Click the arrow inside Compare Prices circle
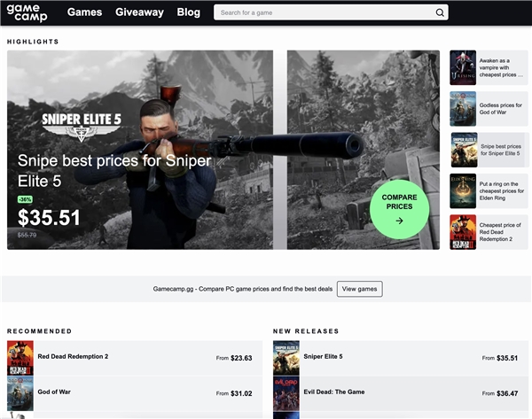The width and height of the screenshot is (532, 419). (x=399, y=221)
